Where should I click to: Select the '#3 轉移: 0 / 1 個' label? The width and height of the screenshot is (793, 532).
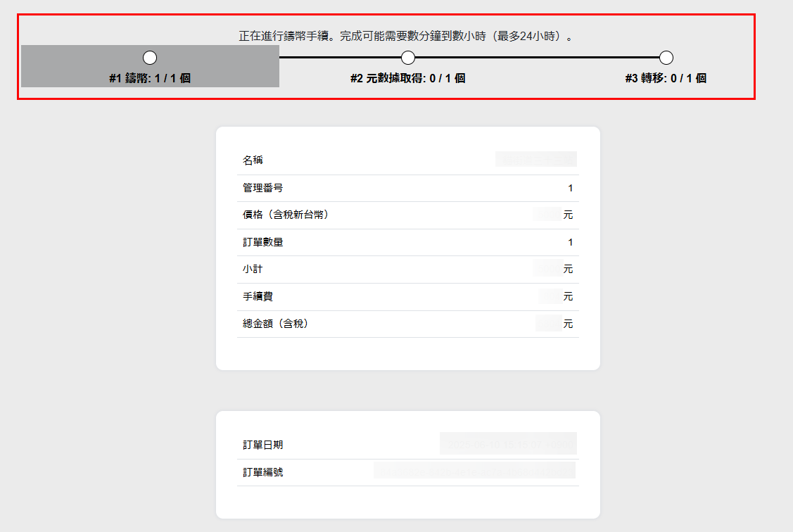click(666, 79)
